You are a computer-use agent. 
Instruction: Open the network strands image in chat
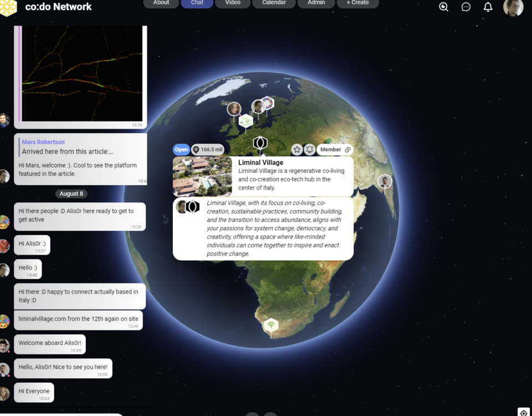pos(81,73)
